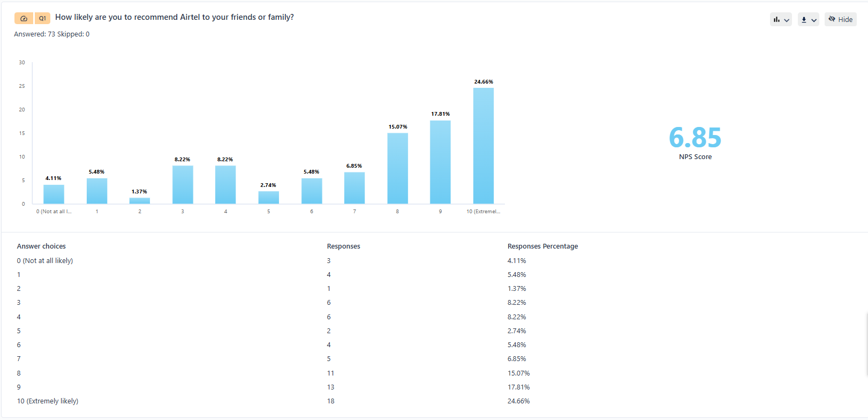This screenshot has height=420, width=868.
Task: Open the download export dropdown
Action: click(x=808, y=20)
